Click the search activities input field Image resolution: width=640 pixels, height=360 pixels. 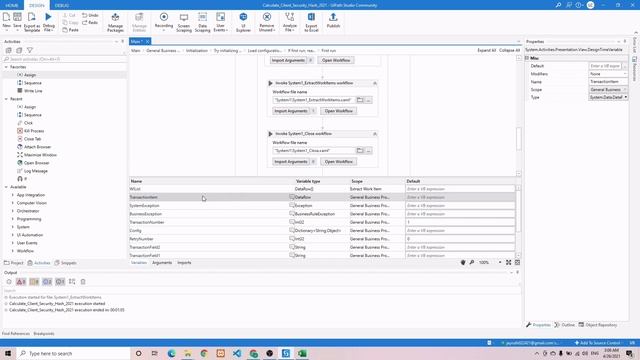click(x=64, y=59)
